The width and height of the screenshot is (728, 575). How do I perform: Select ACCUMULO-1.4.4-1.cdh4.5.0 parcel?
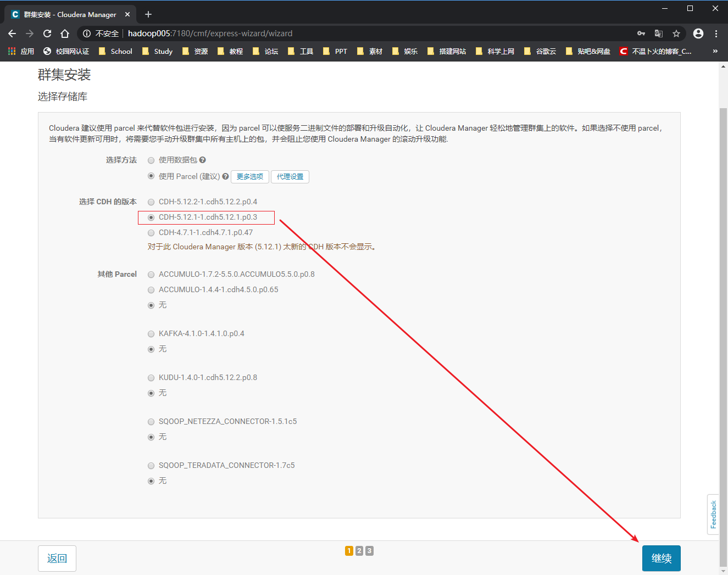coord(151,290)
